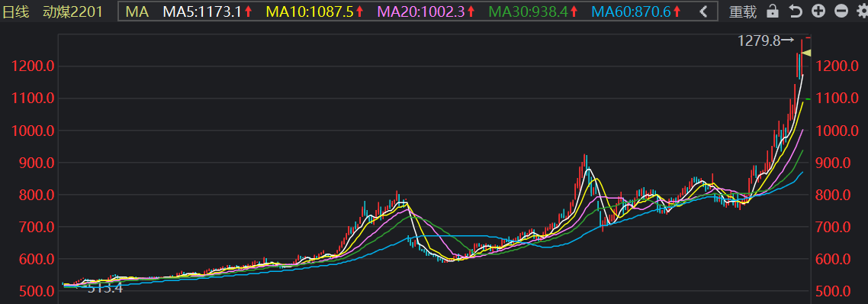Click the undo arrow icon
The width and height of the screenshot is (868, 304).
(796, 11)
